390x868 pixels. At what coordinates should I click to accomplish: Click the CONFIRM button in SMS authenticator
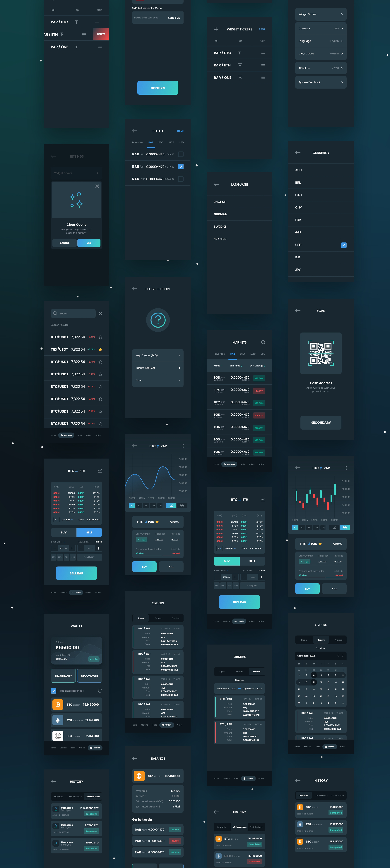pos(158,87)
